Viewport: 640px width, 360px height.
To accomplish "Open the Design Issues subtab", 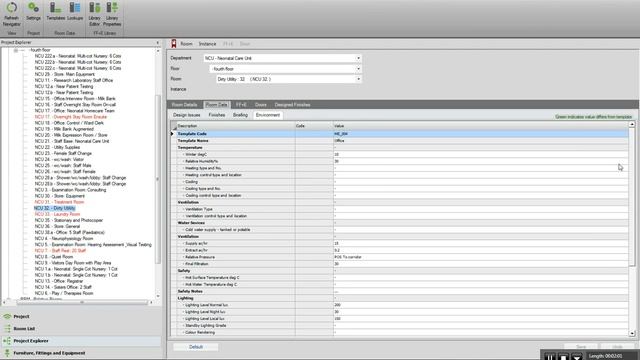I will [187, 115].
